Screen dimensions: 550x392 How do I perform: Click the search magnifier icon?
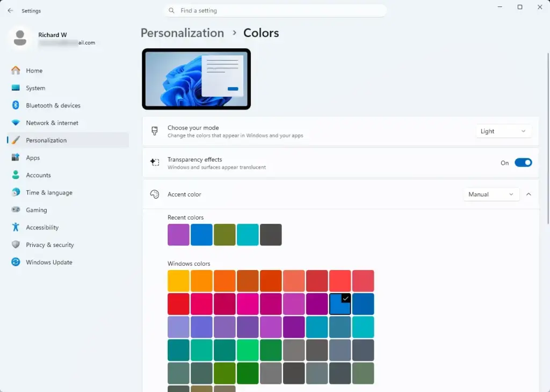click(171, 11)
